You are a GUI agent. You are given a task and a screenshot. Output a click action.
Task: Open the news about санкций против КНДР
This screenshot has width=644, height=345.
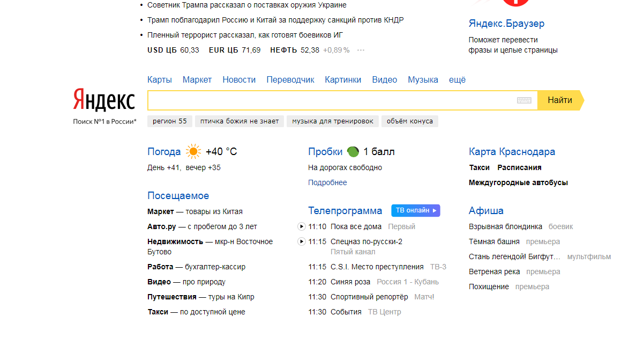point(275,20)
